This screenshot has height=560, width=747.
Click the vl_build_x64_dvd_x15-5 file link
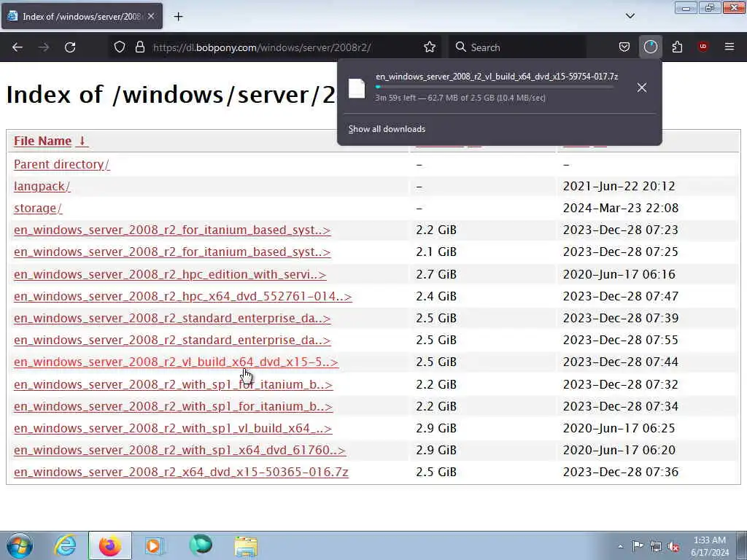click(x=176, y=362)
